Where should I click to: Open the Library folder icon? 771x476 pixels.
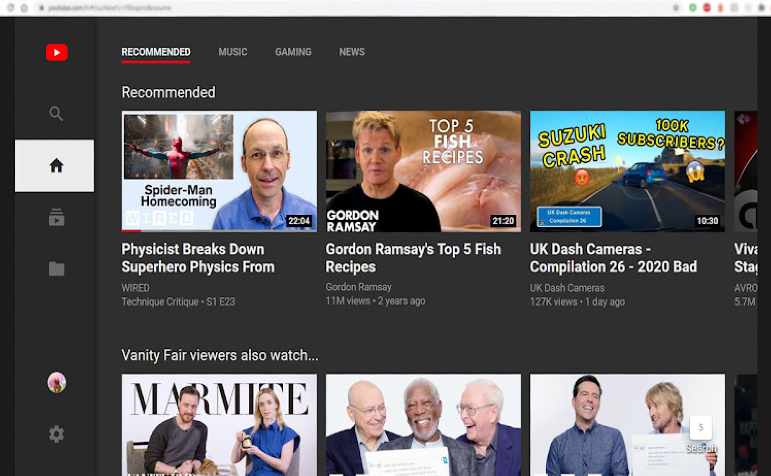pos(56,269)
